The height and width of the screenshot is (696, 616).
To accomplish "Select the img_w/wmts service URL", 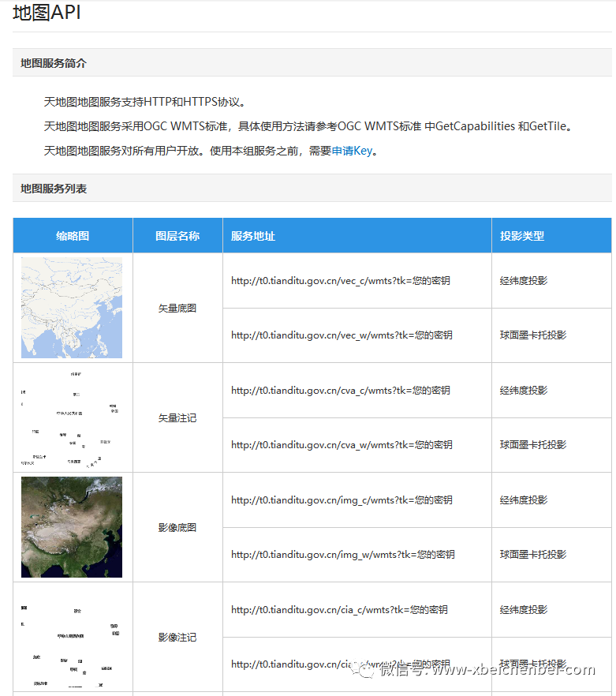I will point(342,555).
